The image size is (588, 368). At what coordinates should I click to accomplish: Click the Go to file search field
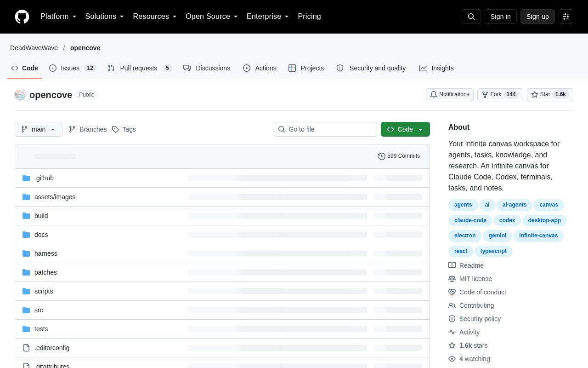(325, 129)
